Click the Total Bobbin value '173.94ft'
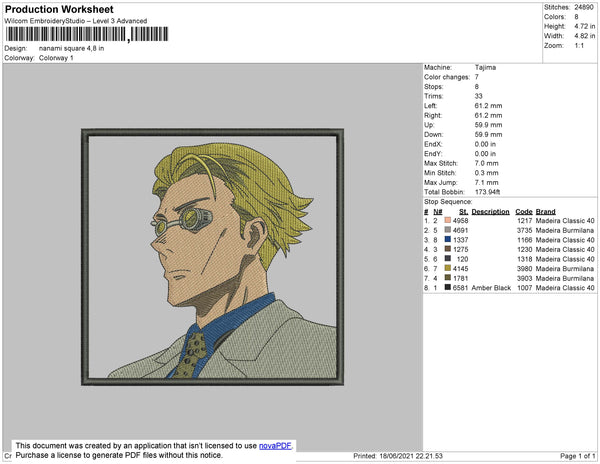Viewport: 600px width, 464px height. tap(488, 192)
